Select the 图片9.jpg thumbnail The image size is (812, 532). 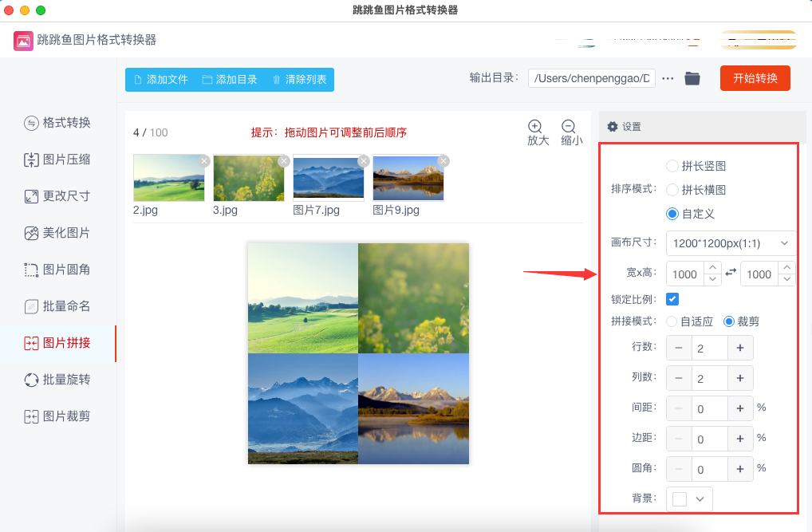pyautogui.click(x=408, y=178)
